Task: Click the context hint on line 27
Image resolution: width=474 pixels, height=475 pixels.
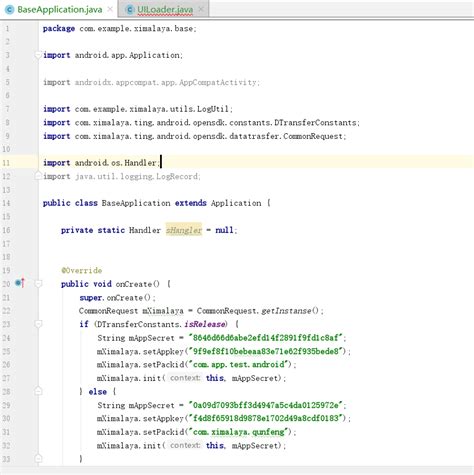Action: click(x=185, y=378)
